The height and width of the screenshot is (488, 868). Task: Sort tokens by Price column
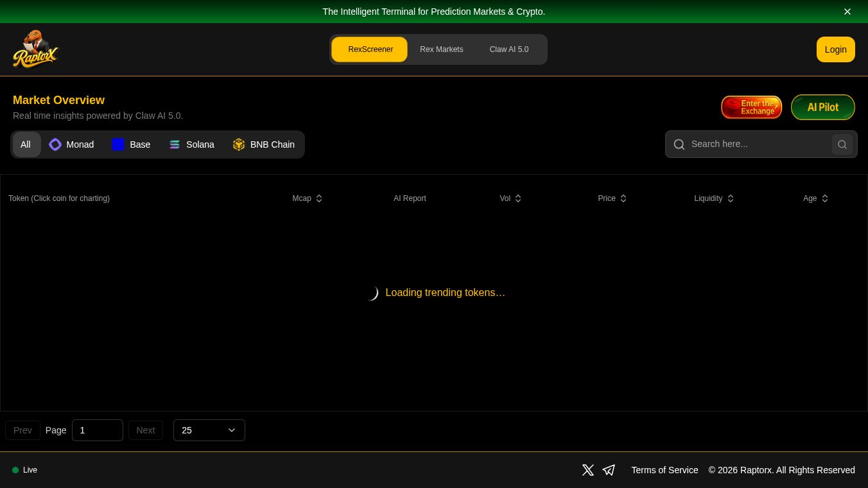[612, 198]
